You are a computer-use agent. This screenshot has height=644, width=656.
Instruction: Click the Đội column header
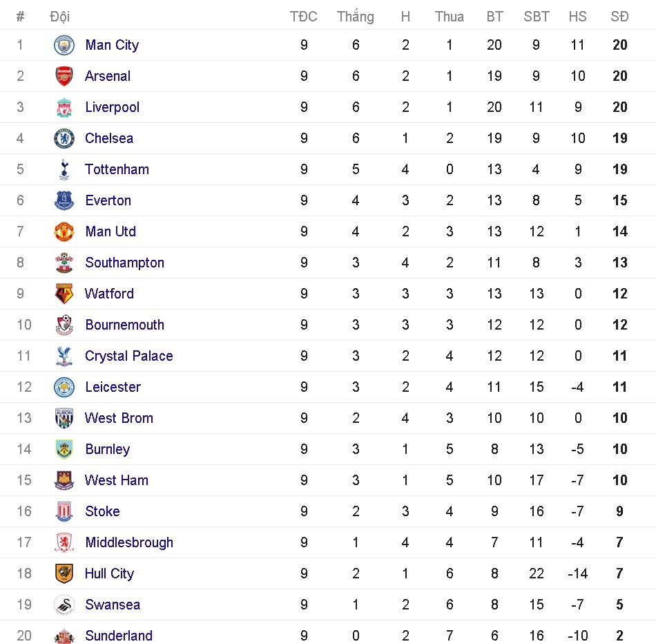(60, 17)
